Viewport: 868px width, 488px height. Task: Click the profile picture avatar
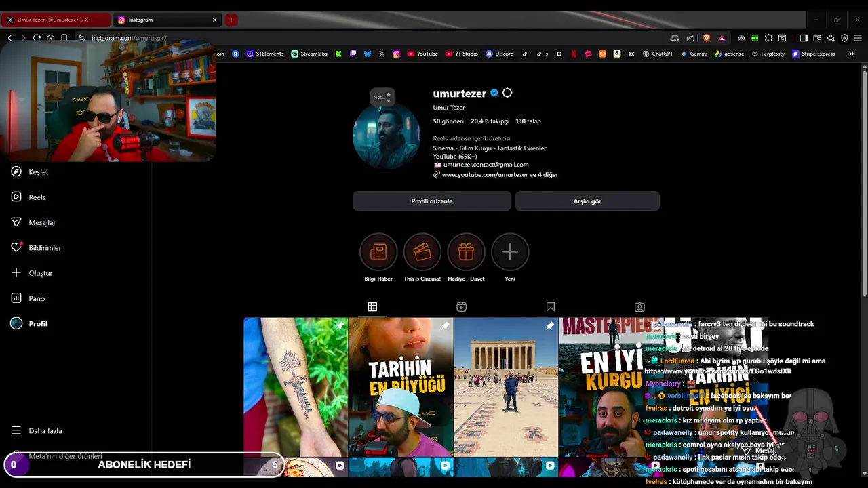pos(387,136)
